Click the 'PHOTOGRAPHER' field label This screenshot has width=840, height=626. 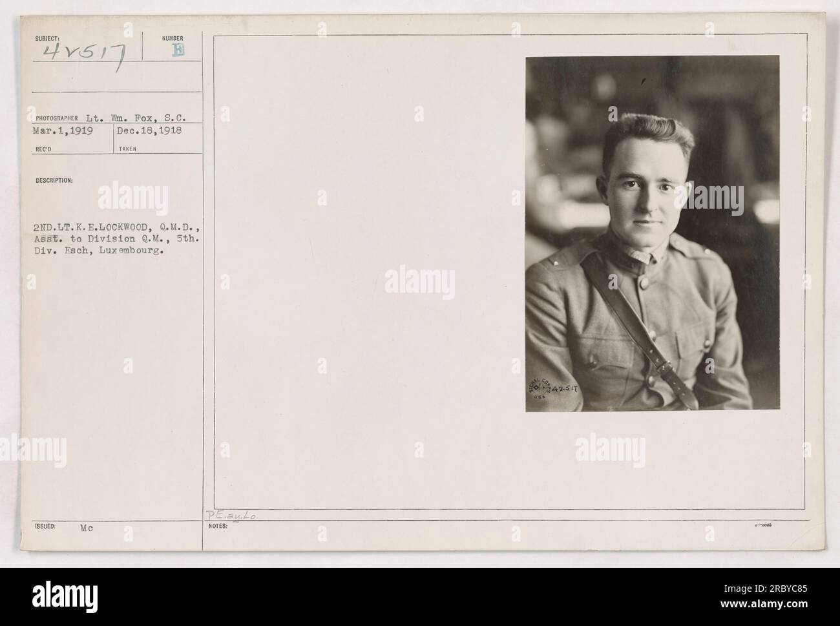point(57,118)
